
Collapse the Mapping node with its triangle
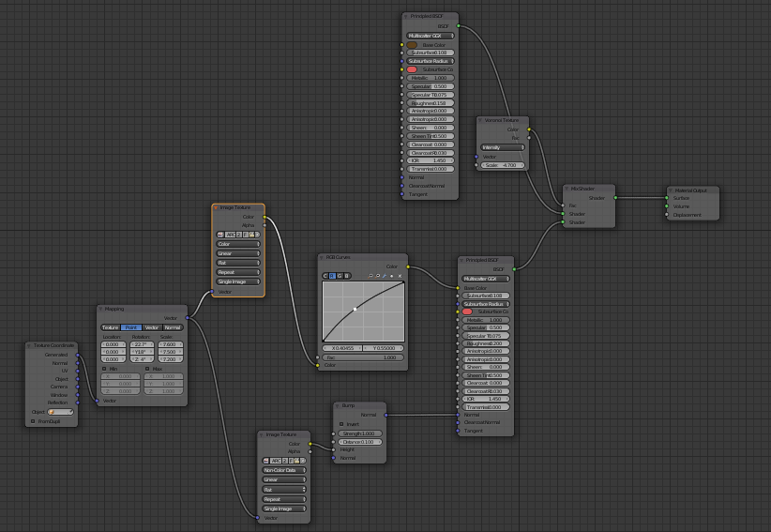[x=100, y=310]
